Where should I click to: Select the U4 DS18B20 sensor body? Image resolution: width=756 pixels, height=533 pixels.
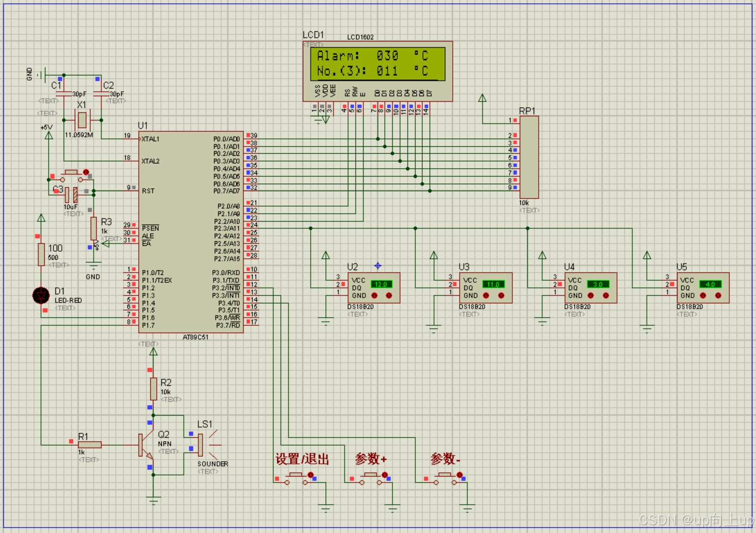click(x=591, y=288)
